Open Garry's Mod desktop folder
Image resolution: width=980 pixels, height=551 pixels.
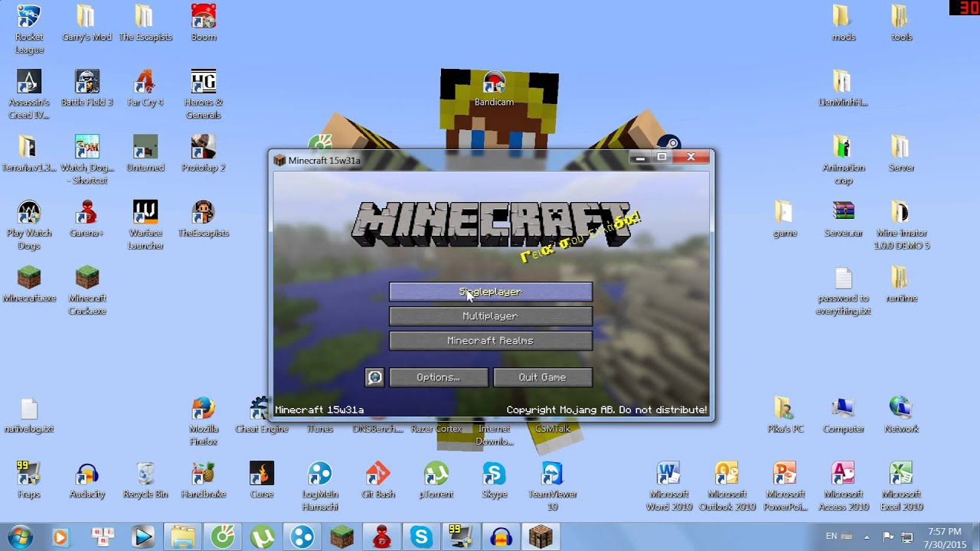click(x=87, y=23)
